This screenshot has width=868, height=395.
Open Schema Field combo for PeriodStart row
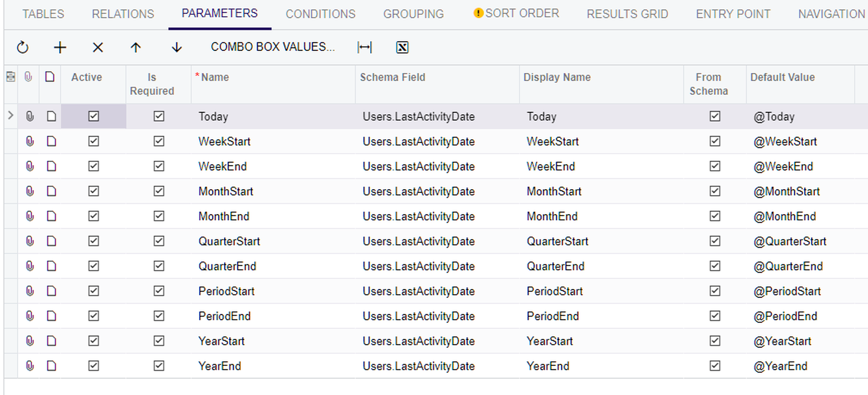pos(418,291)
